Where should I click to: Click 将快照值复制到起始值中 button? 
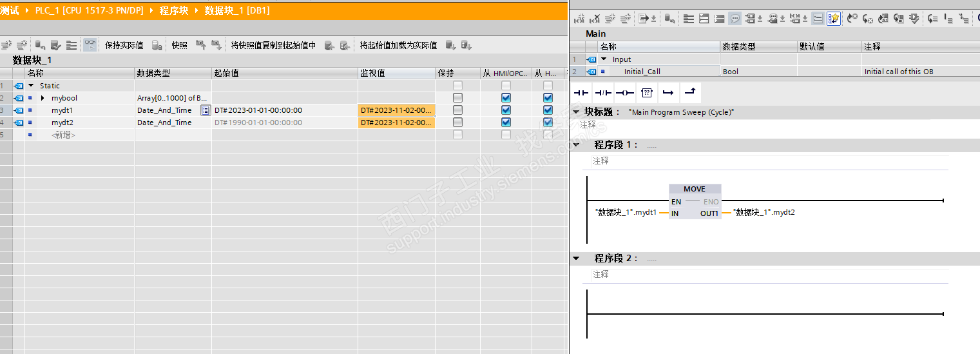click(x=274, y=45)
